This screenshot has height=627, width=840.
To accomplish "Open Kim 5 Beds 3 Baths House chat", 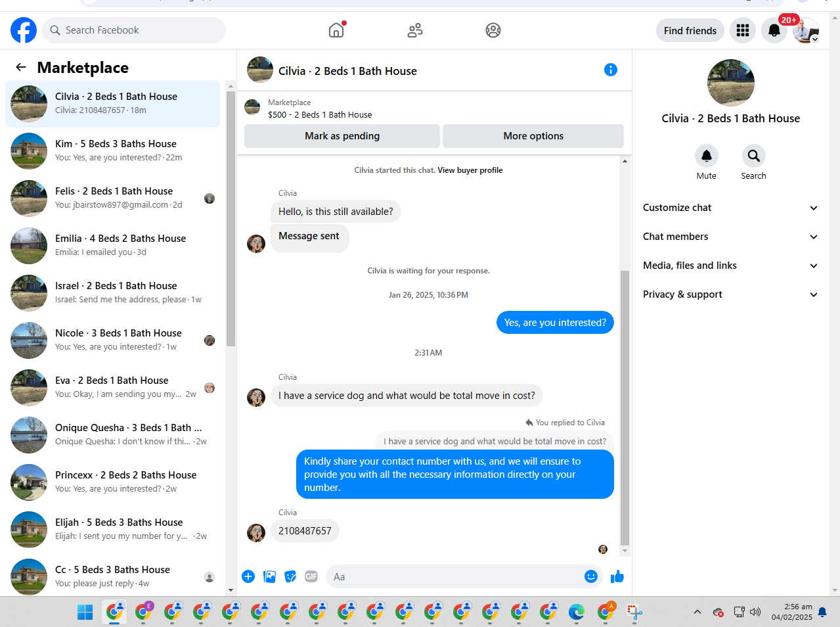I will [x=112, y=151].
